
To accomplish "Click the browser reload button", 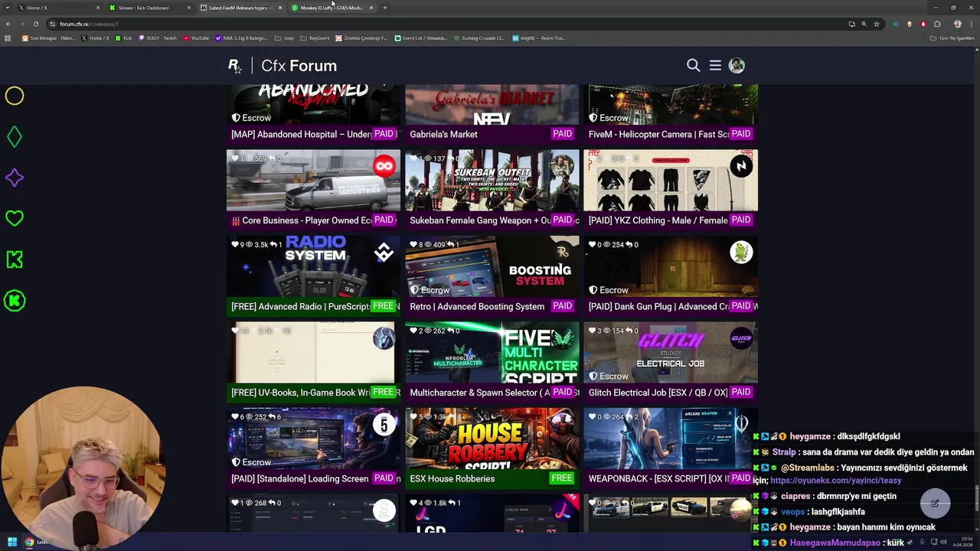I will (x=35, y=24).
